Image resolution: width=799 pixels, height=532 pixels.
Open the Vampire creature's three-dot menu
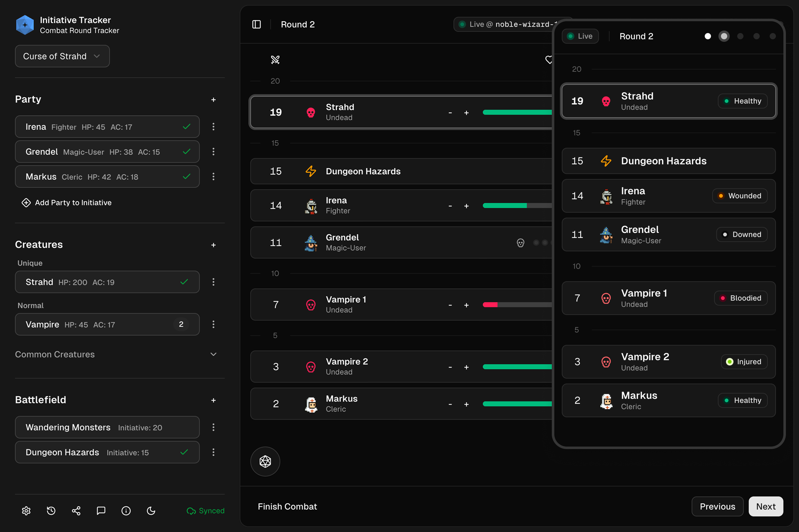213,324
